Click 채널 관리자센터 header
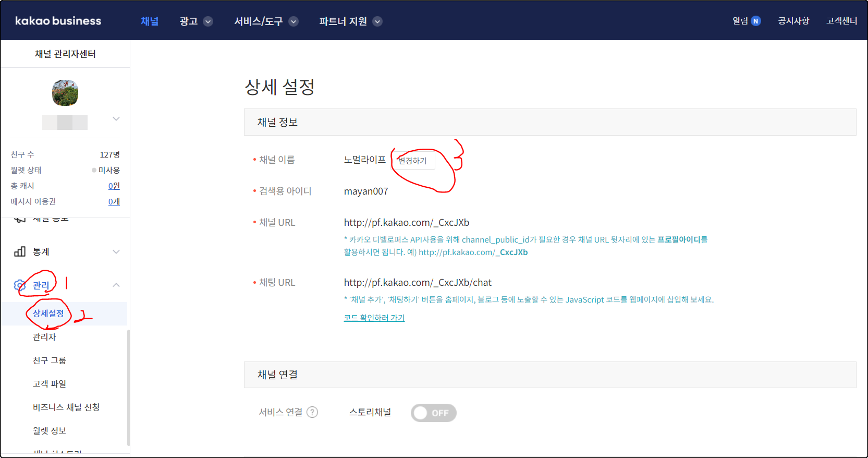The width and height of the screenshot is (868, 458). (65, 54)
